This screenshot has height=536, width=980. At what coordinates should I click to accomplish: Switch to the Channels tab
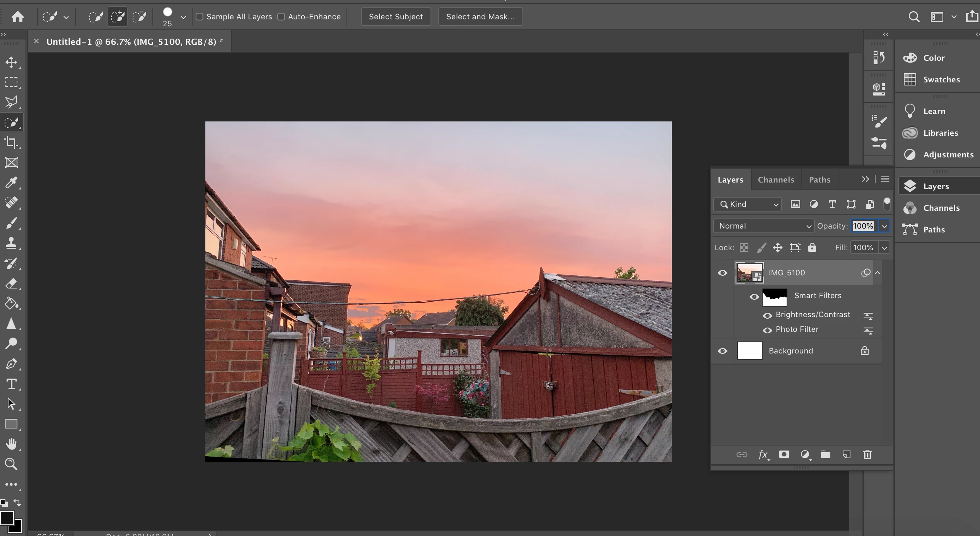(776, 180)
